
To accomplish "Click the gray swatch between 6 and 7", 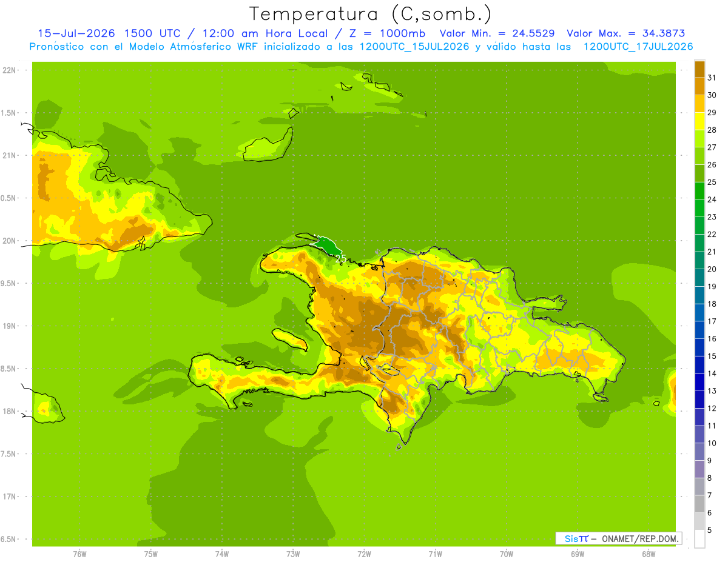I will pyautogui.click(x=699, y=504).
